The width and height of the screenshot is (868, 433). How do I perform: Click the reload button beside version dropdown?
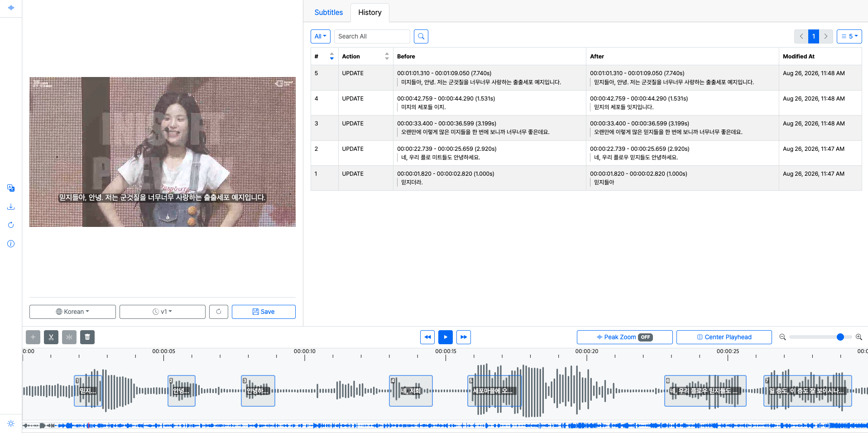[x=219, y=312]
